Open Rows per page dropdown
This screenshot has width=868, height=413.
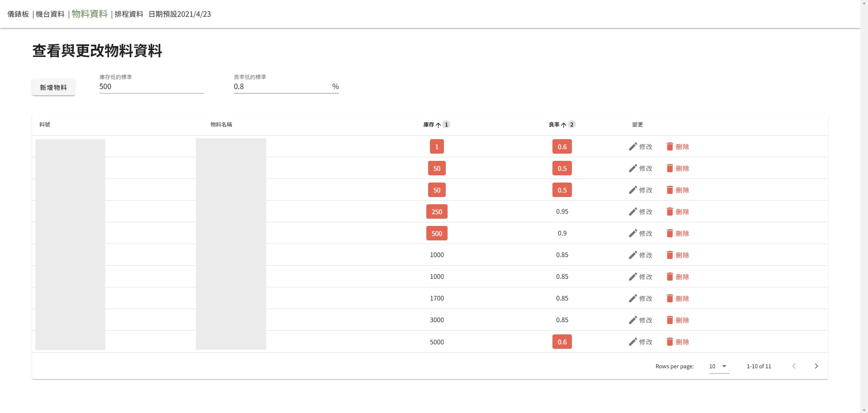click(719, 366)
